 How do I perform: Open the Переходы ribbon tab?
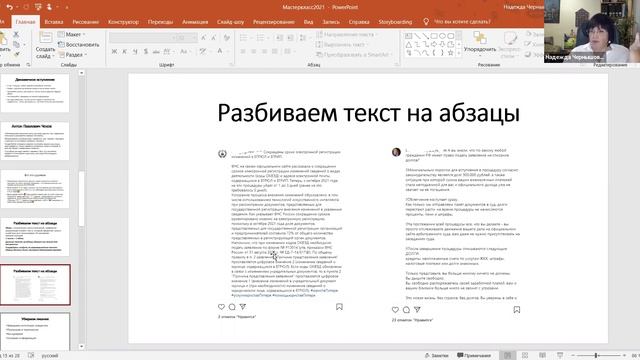click(x=160, y=22)
